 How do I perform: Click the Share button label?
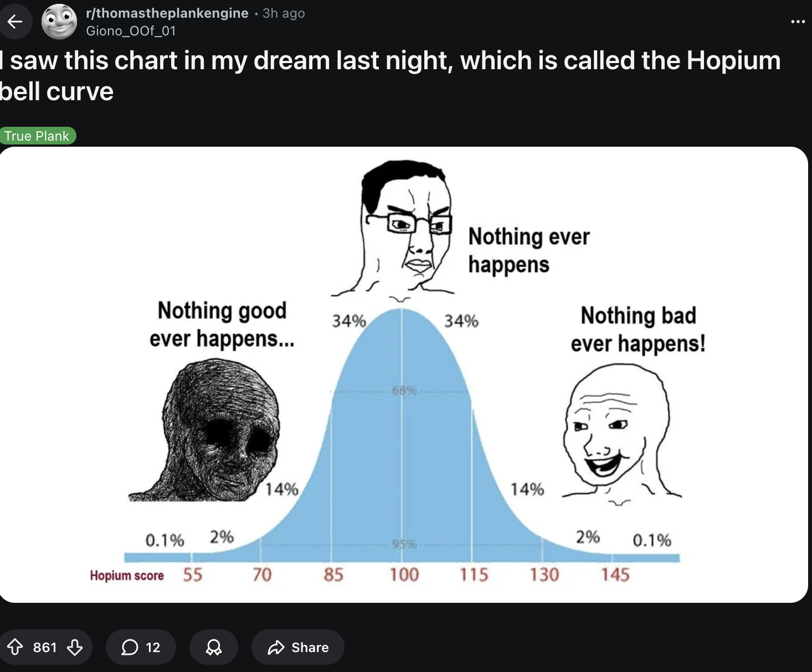coord(310,648)
